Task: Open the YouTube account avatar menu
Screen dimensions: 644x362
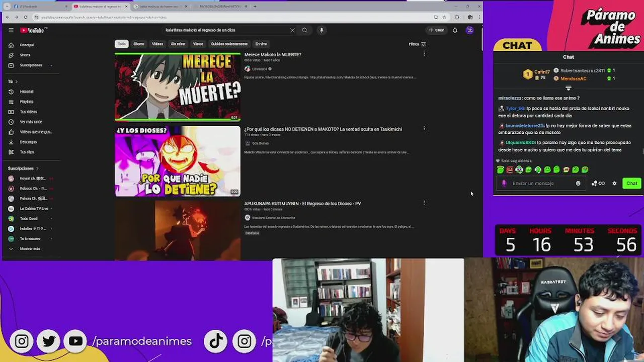Action: point(469,30)
